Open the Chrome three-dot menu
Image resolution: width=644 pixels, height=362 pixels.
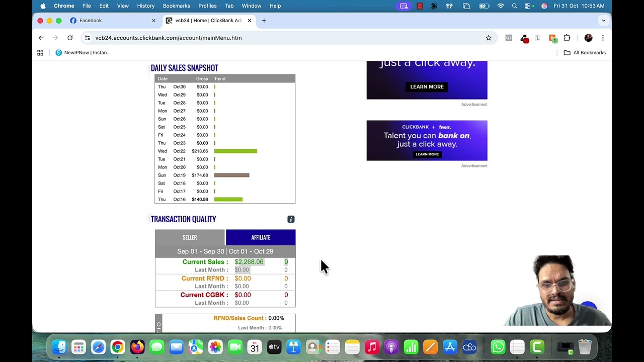pyautogui.click(x=603, y=38)
